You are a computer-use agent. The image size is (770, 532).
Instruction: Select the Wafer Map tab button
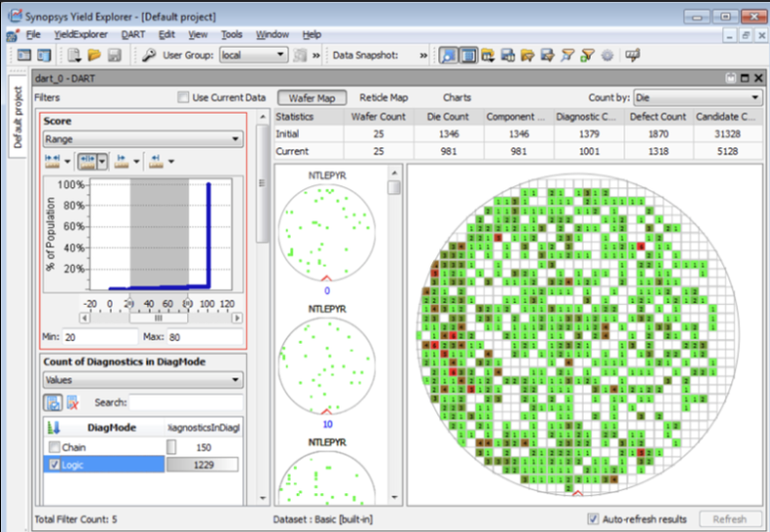[x=312, y=98]
